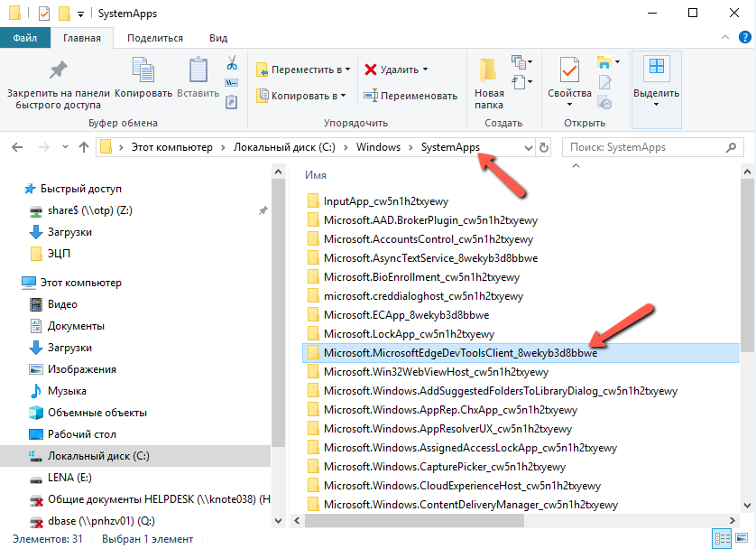Open Свойства with the checkmark icon

569,70
